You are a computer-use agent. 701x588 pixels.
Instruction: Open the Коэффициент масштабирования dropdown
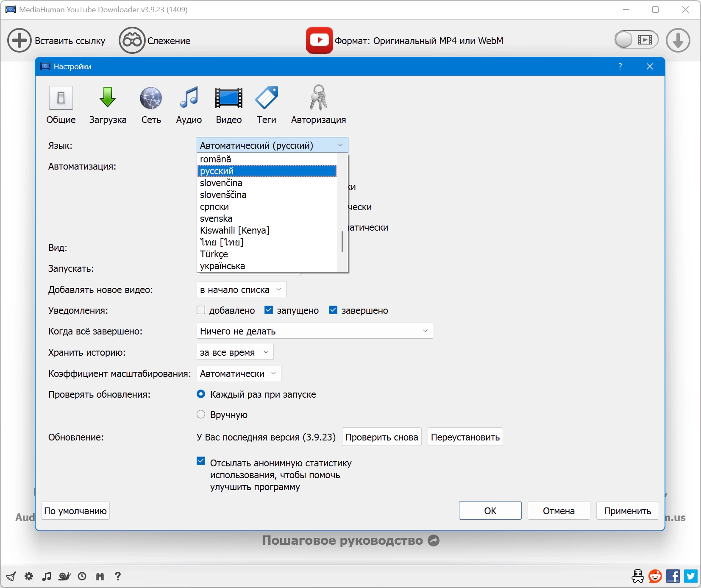[x=239, y=373]
